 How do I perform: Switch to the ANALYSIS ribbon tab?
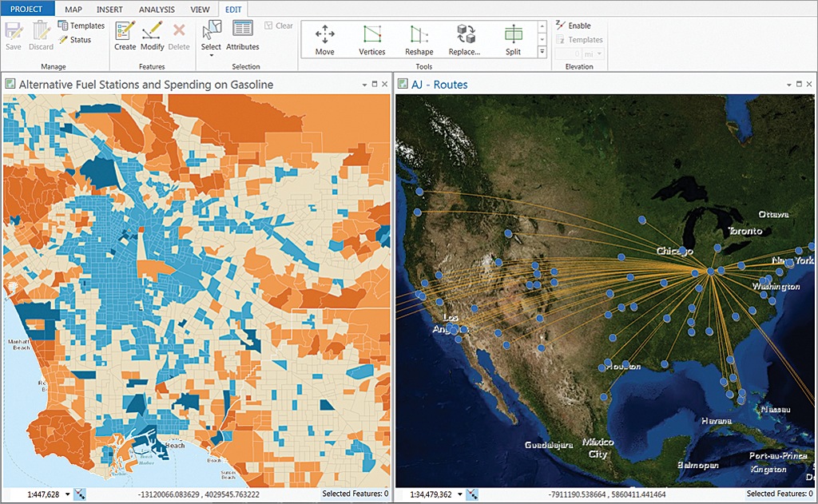[x=157, y=10]
